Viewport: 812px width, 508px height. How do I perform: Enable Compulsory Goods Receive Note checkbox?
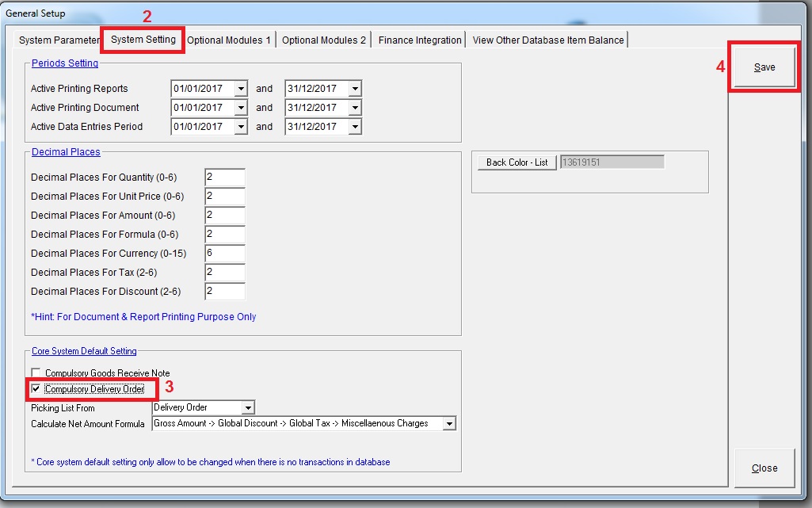coord(36,373)
